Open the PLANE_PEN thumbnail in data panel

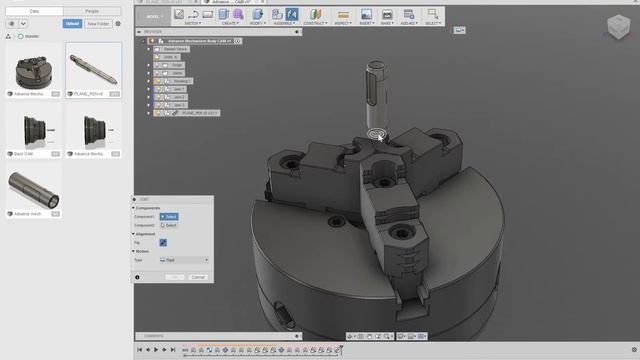(x=93, y=70)
